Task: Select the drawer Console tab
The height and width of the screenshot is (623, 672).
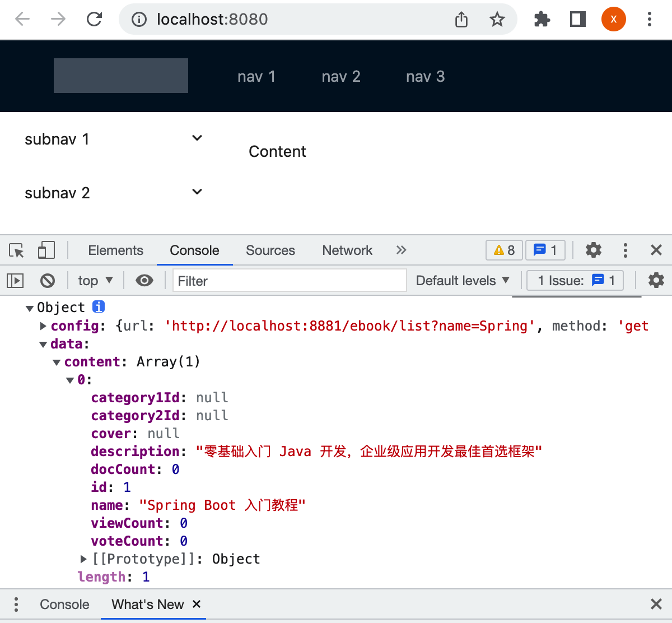Action: tap(64, 604)
